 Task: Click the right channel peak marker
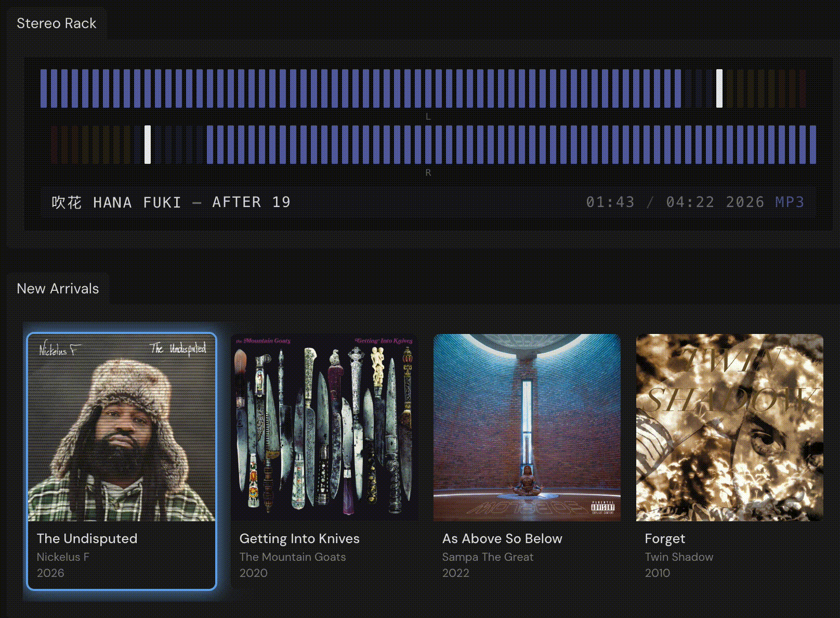[x=148, y=145]
